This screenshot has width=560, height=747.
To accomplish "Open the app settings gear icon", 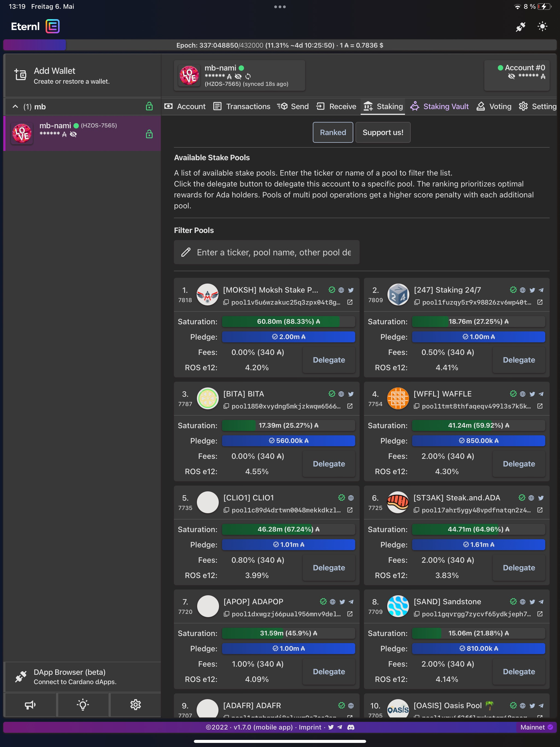I will coord(135,704).
